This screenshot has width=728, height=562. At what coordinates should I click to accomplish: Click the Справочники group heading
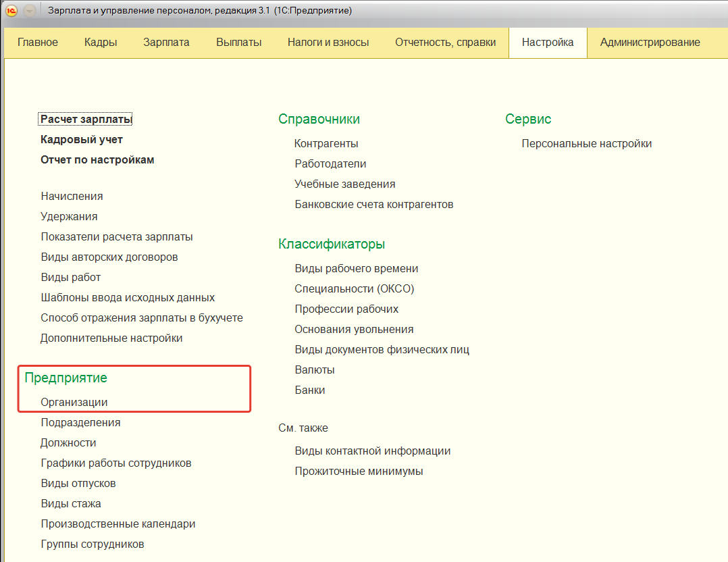click(x=319, y=120)
